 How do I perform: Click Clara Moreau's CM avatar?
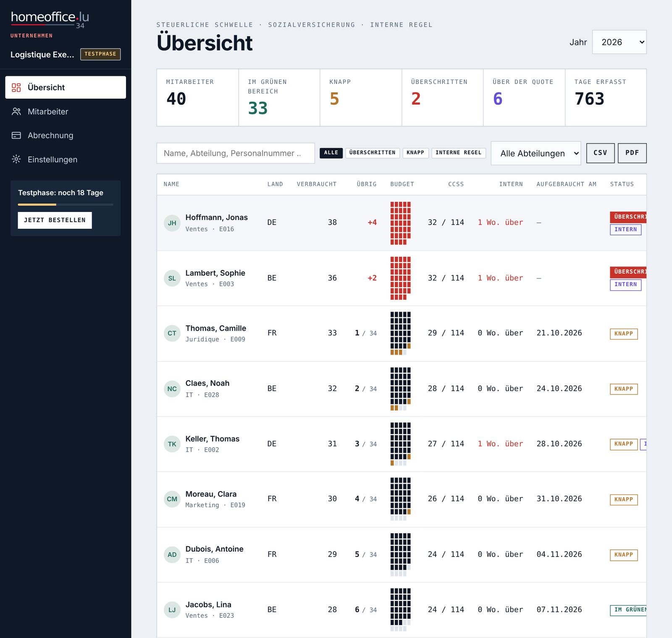172,499
